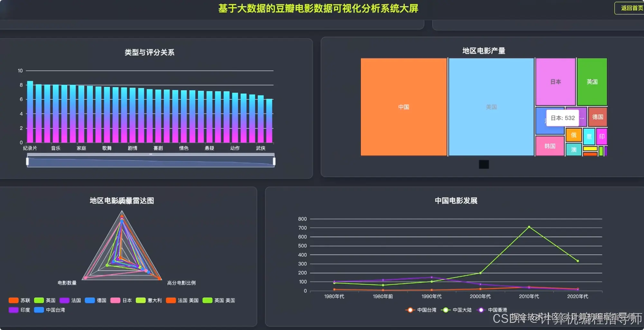Select the pink-violet 日本 treemap block
Viewport: 644px width, 330px height.
tap(555, 82)
